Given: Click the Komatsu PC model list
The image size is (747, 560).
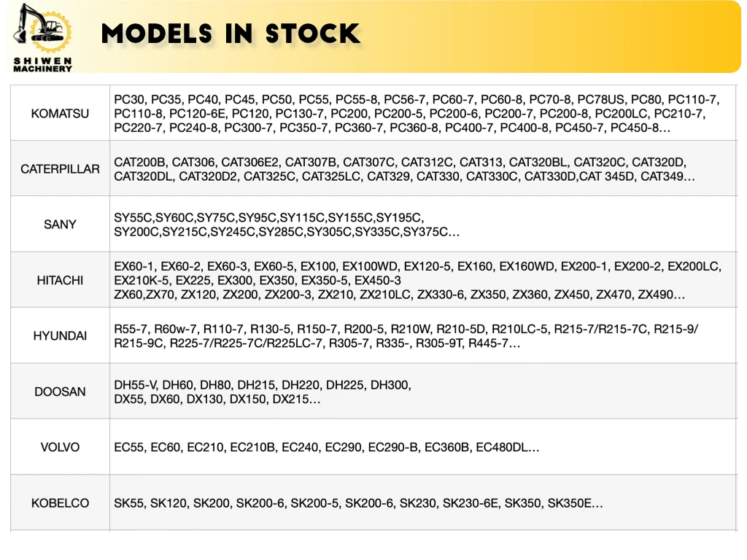Looking at the screenshot, I should point(416,114).
